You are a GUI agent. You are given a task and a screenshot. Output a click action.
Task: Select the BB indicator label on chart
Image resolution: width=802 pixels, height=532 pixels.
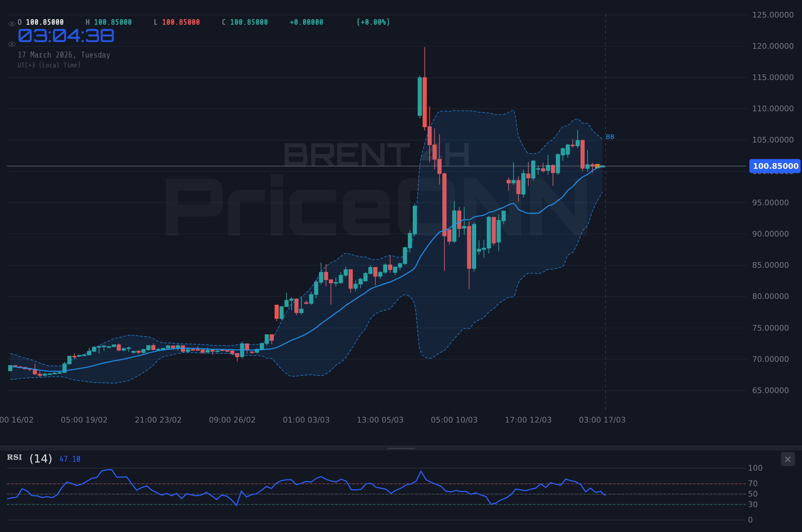point(610,137)
